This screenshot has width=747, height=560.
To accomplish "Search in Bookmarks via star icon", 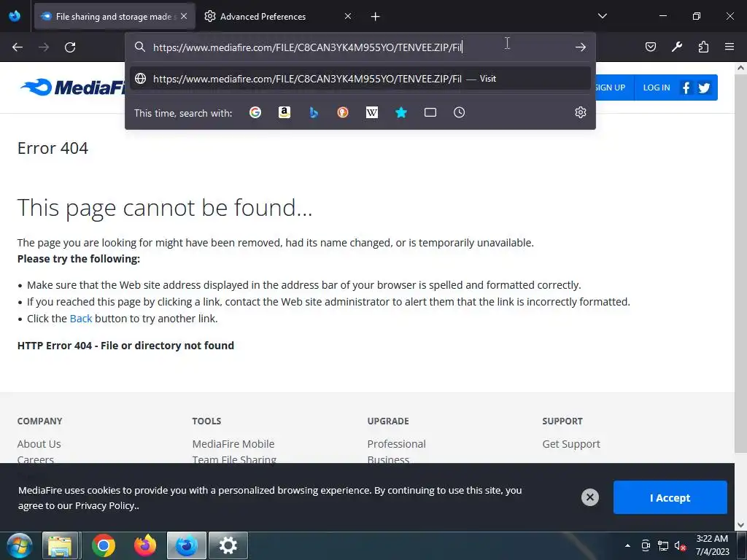I will pos(401,112).
